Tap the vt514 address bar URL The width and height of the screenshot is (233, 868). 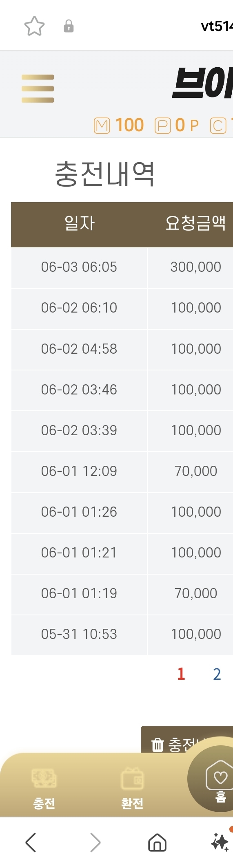(x=217, y=26)
